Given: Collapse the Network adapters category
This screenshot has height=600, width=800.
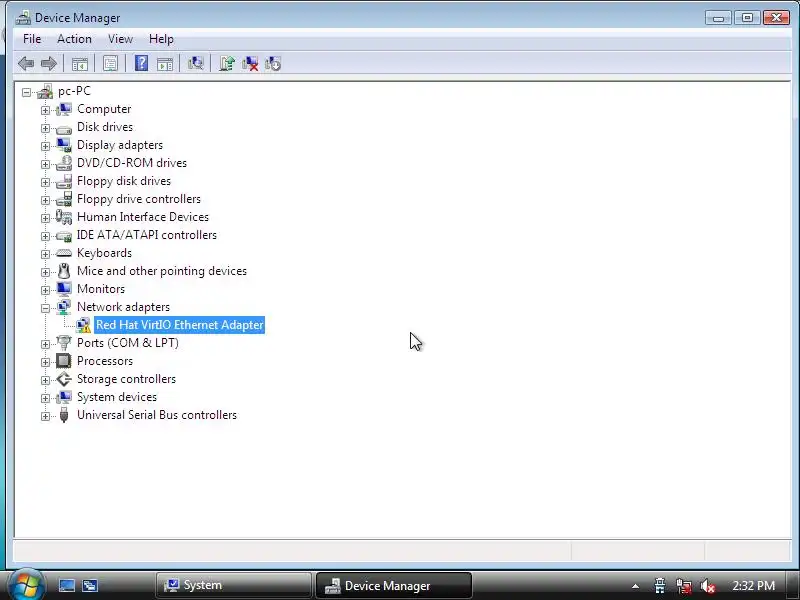Looking at the screenshot, I should tap(45, 308).
